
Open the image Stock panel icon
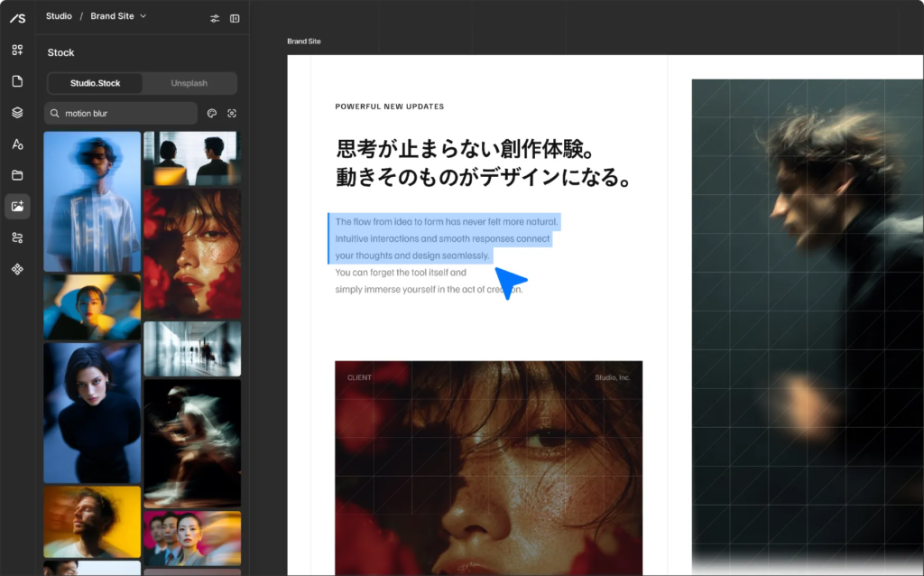(x=17, y=205)
